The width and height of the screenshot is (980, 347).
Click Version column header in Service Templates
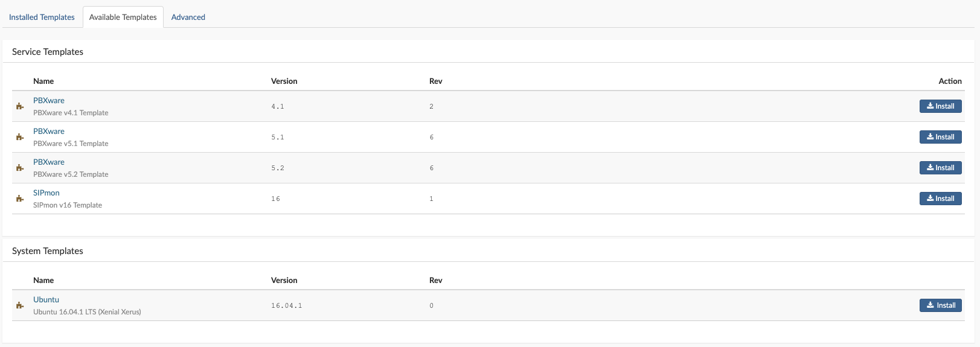(x=284, y=81)
